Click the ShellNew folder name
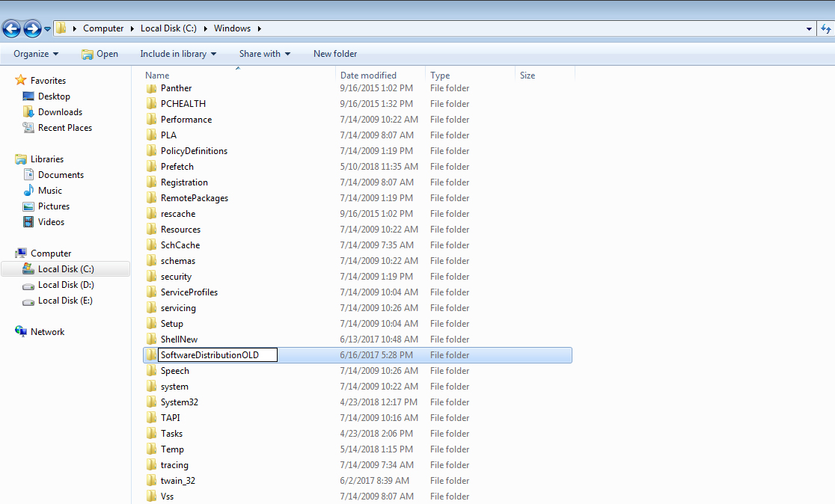 pyautogui.click(x=179, y=339)
